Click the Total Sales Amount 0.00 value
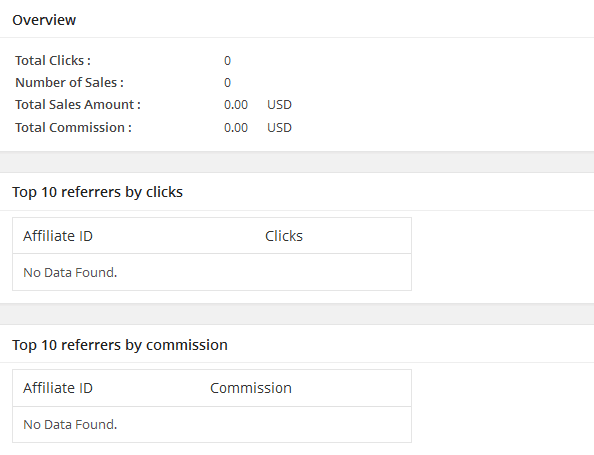Screen dimensions: 594x455 coord(236,105)
